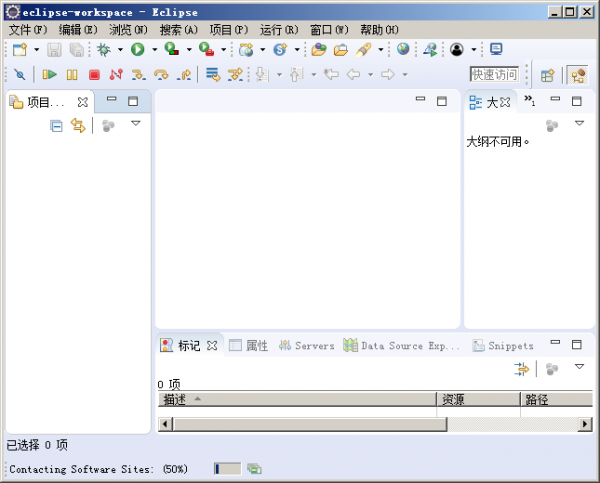Viewport: 600px width, 483px height.
Task: Click Collapse All in project explorer
Action: tap(56, 126)
